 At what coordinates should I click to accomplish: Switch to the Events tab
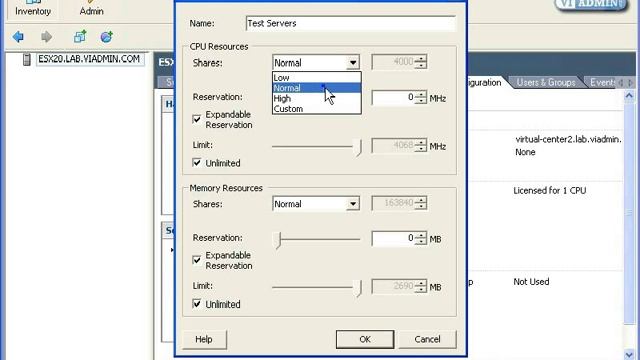coord(602,82)
